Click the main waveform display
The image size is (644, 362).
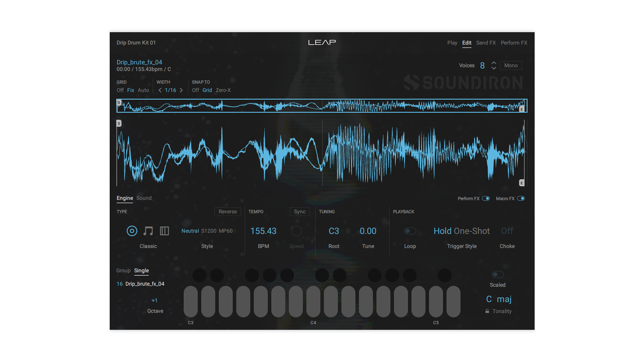(x=322, y=153)
